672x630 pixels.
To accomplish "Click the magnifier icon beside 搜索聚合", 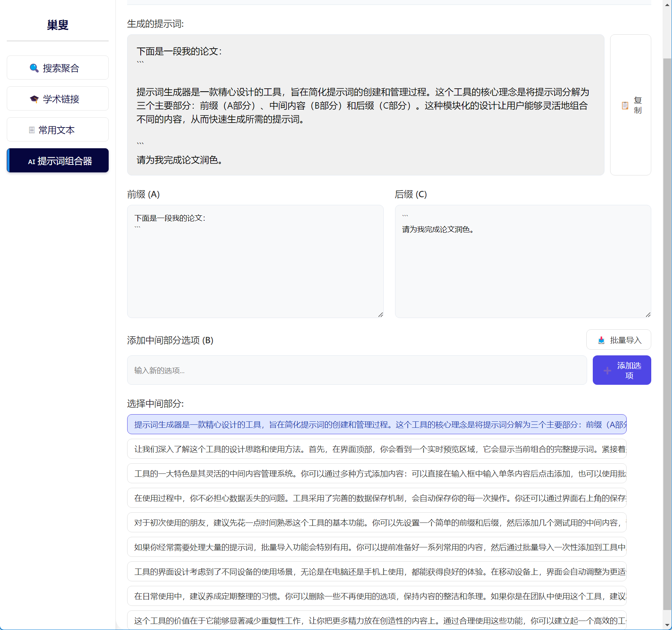I will point(34,68).
